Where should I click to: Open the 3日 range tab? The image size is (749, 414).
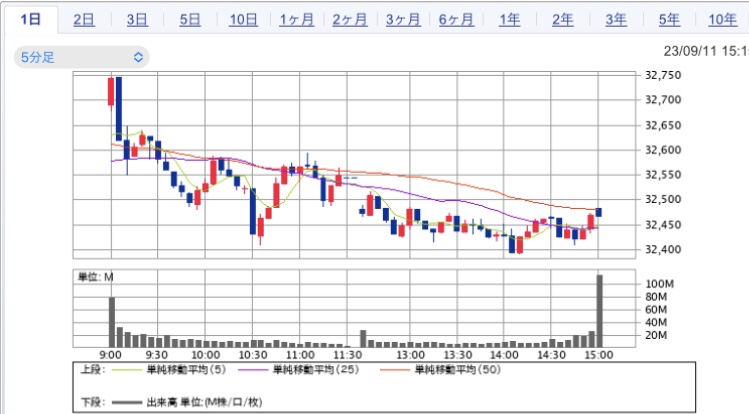click(x=137, y=20)
